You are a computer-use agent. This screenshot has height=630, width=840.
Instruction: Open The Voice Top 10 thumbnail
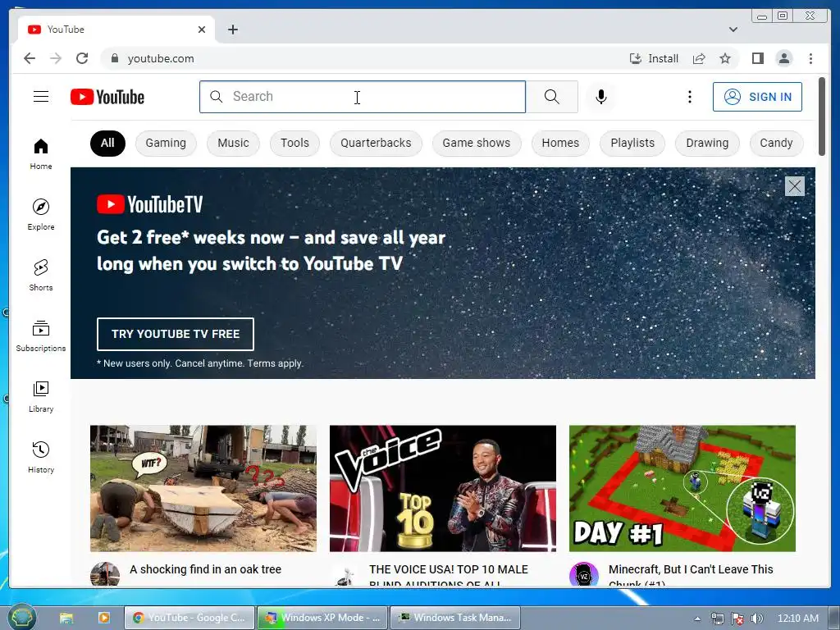click(x=442, y=488)
